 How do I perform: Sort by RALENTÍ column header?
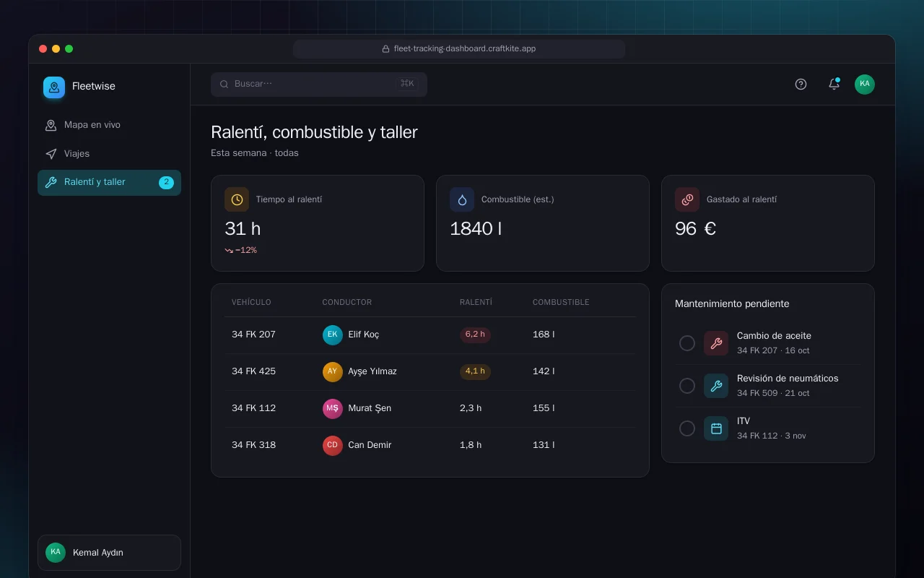[476, 302]
